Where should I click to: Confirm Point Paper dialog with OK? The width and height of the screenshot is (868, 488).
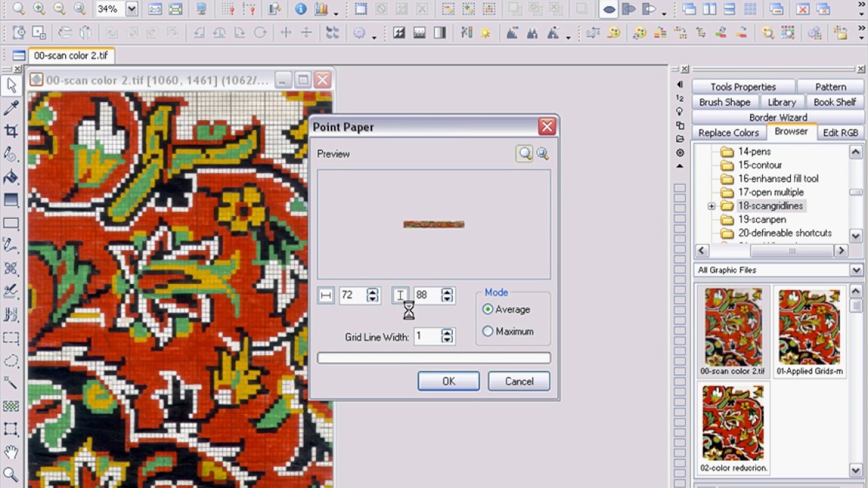pyautogui.click(x=448, y=382)
